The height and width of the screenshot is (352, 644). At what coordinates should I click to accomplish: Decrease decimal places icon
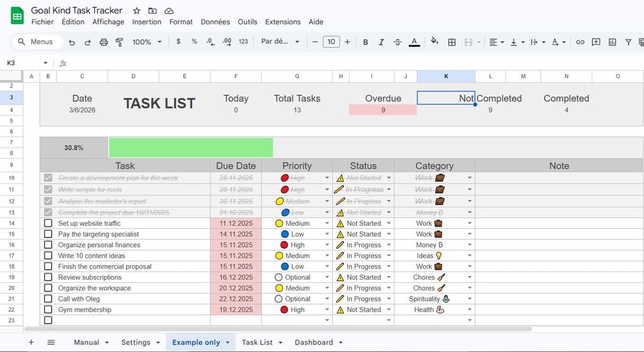click(210, 41)
